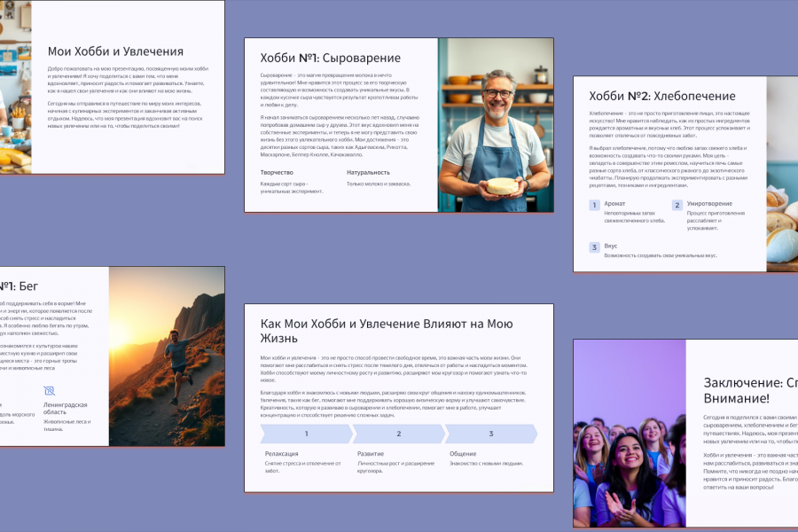Image resolution: width=798 pixels, height=532 pixels.
Task: Click the 'Натуральность' label
Action: point(368,173)
